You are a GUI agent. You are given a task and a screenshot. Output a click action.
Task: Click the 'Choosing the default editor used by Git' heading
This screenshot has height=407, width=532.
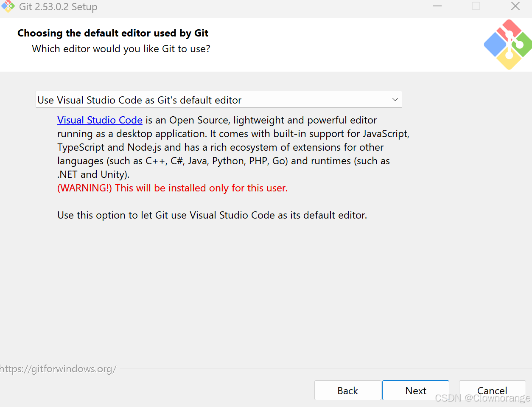(113, 33)
